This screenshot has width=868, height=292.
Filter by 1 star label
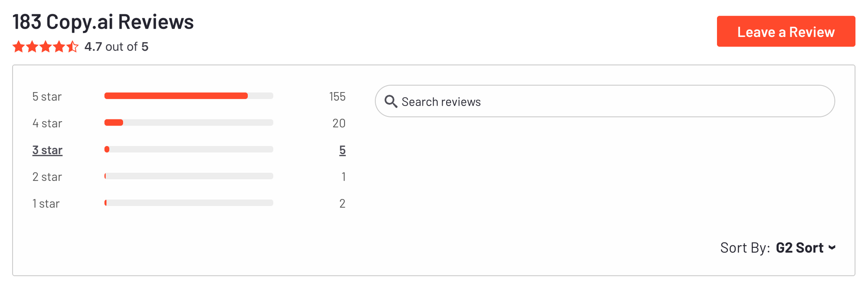pyautogui.click(x=46, y=204)
